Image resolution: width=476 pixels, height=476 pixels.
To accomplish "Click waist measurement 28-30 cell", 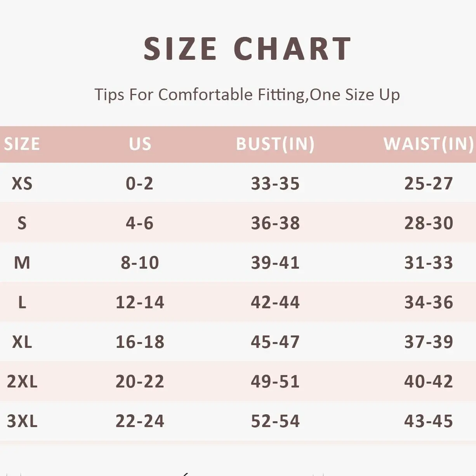I will 429,223.
